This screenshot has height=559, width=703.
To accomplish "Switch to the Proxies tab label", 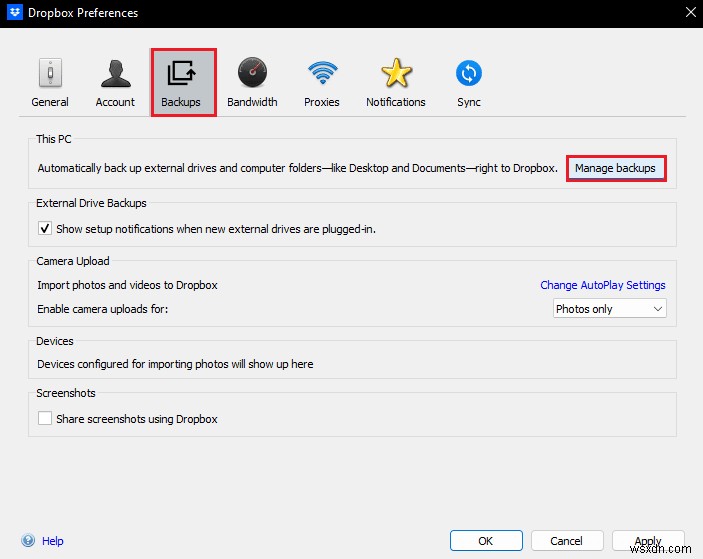I will point(321,102).
